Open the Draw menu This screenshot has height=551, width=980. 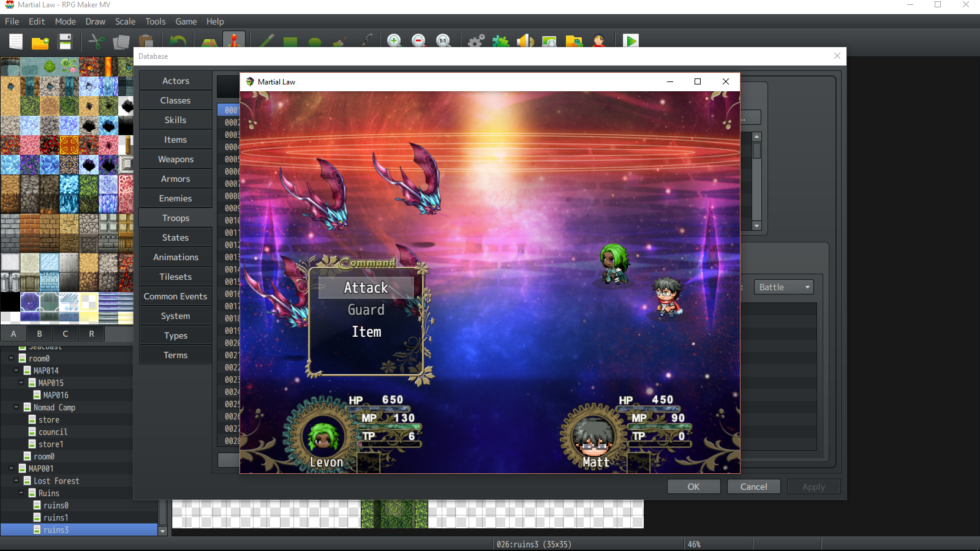pos(96,21)
